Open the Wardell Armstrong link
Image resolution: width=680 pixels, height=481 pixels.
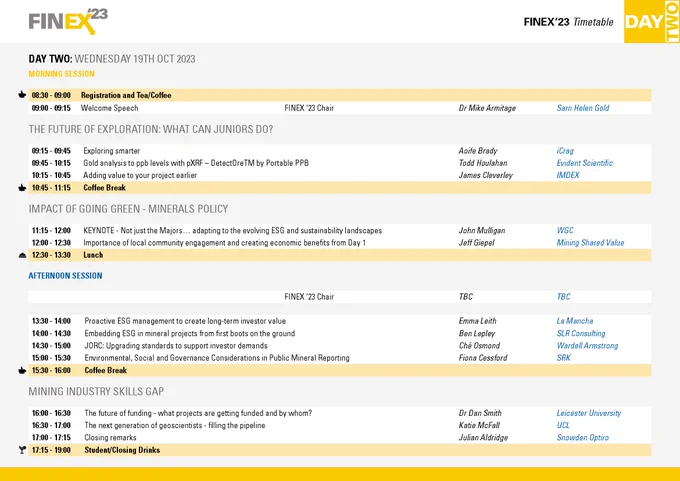click(x=588, y=346)
